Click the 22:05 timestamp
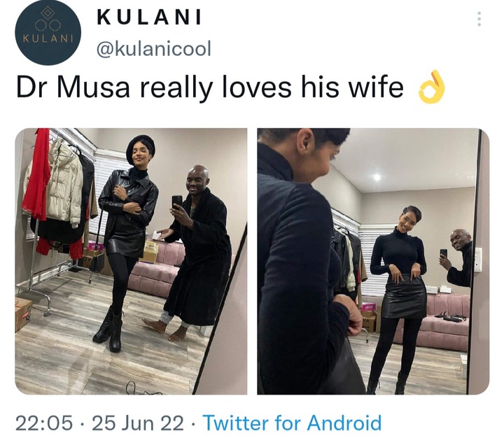Screen dimensions: 504x445 point(44,423)
